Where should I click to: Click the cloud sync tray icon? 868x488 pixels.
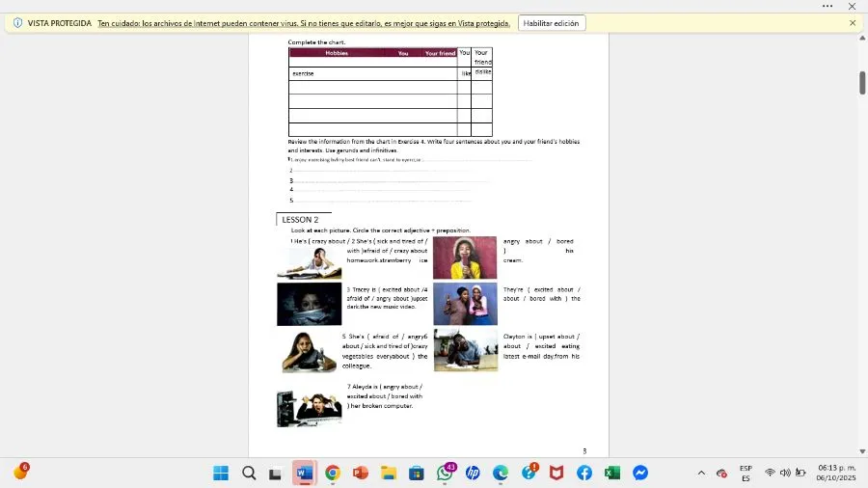(x=721, y=474)
